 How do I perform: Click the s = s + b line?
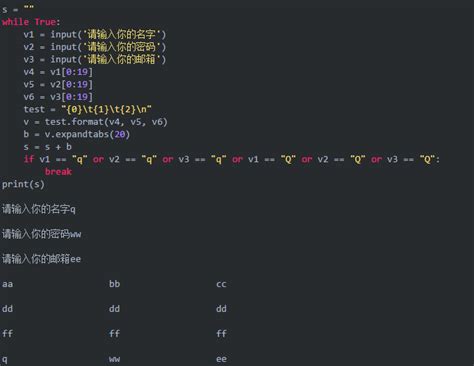tap(48, 147)
